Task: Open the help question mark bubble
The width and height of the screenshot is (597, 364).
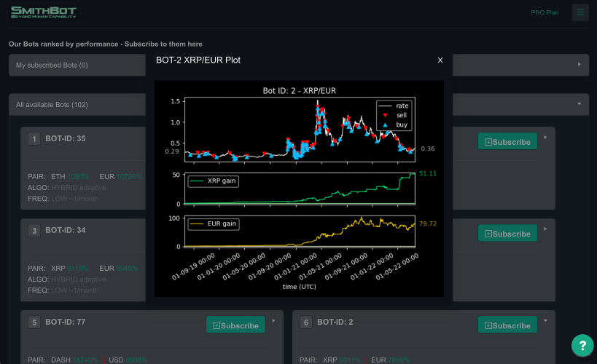Action: (582, 345)
